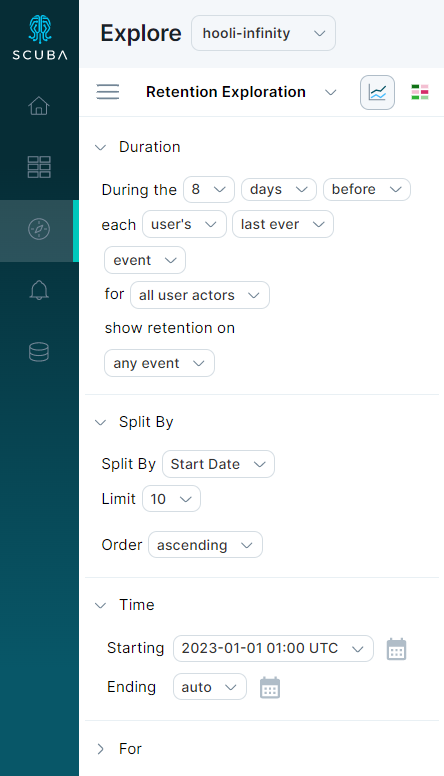Open the calendar picker beside Starting

click(x=396, y=649)
